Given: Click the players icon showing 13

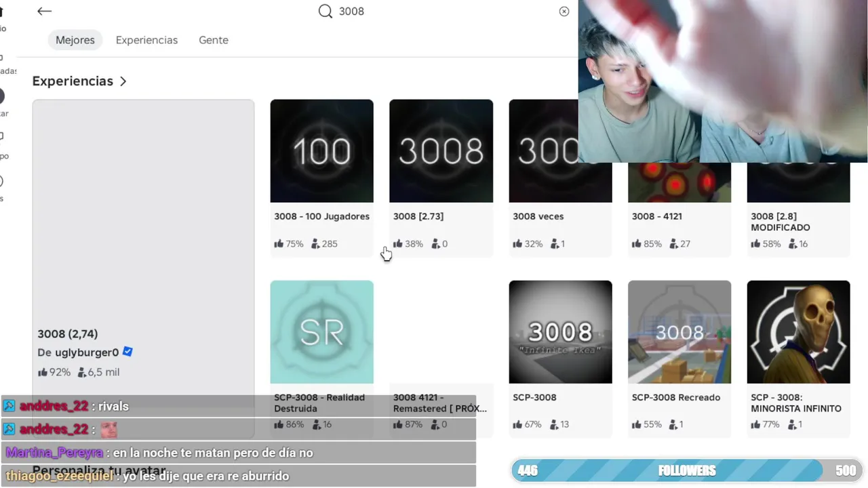Looking at the screenshot, I should tap(554, 425).
